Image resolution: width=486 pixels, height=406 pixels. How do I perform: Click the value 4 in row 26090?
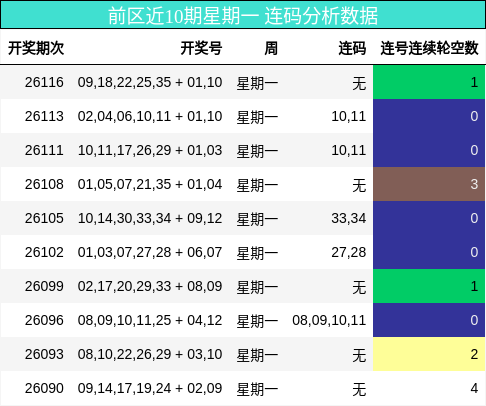(474, 388)
